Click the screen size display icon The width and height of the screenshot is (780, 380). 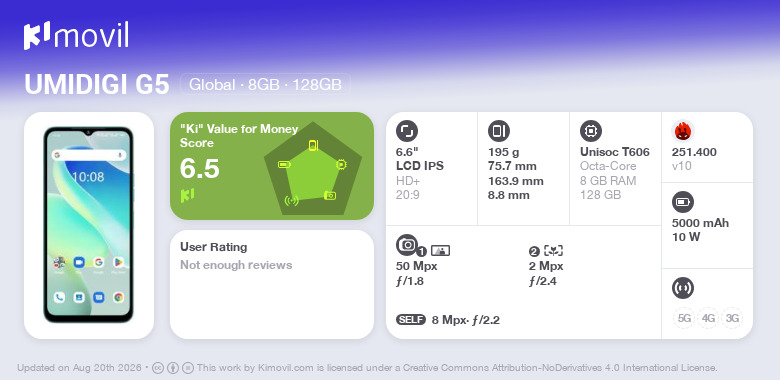click(407, 131)
